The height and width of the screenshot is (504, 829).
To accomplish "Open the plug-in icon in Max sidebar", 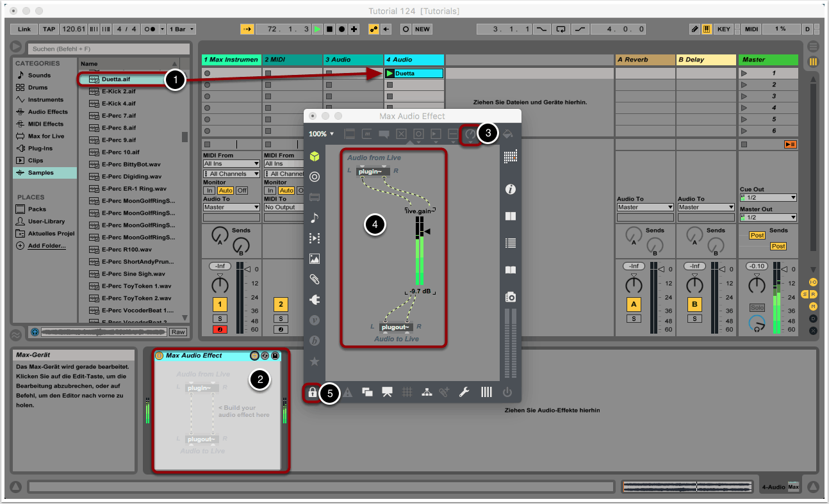I will (x=314, y=300).
